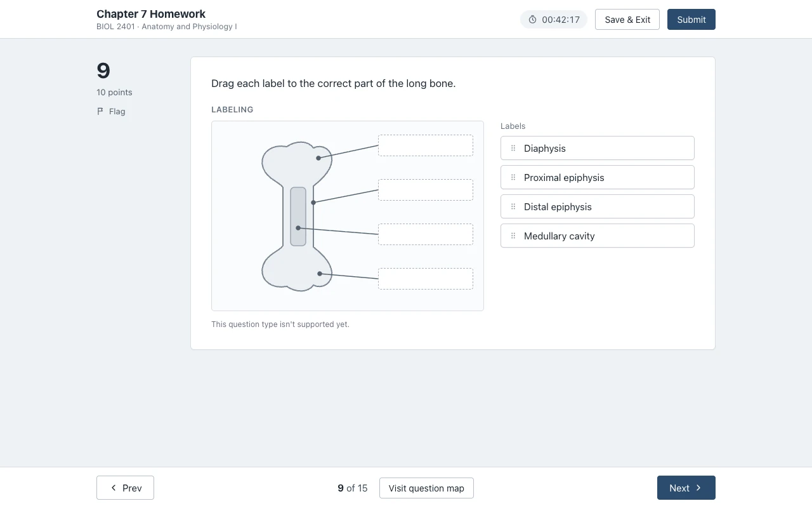Click the drag handle on Medullary cavity
This screenshot has width=812, height=508.
(513, 236)
